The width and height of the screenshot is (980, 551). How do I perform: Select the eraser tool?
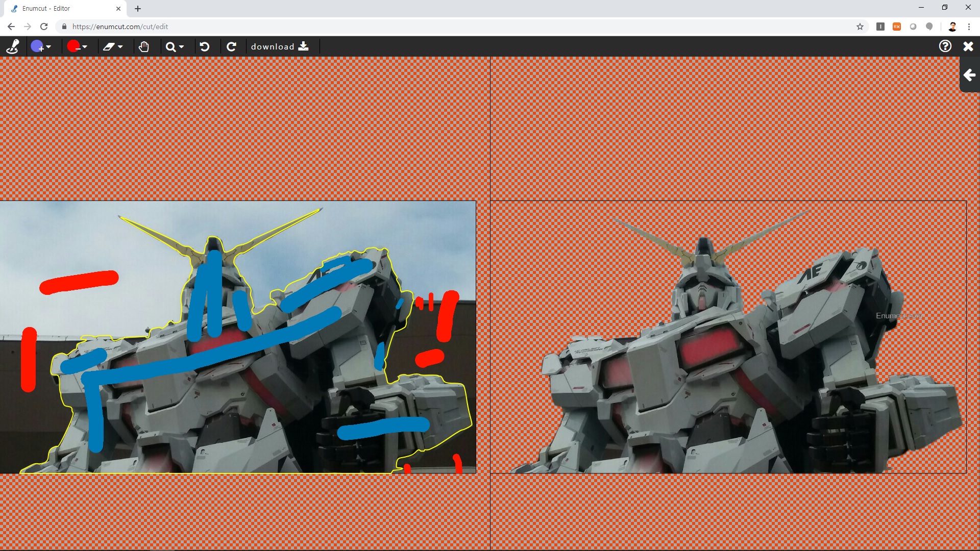coord(109,47)
